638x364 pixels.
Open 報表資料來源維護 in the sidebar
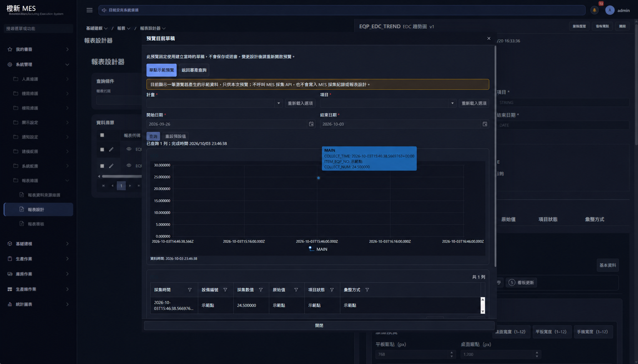tap(43, 195)
